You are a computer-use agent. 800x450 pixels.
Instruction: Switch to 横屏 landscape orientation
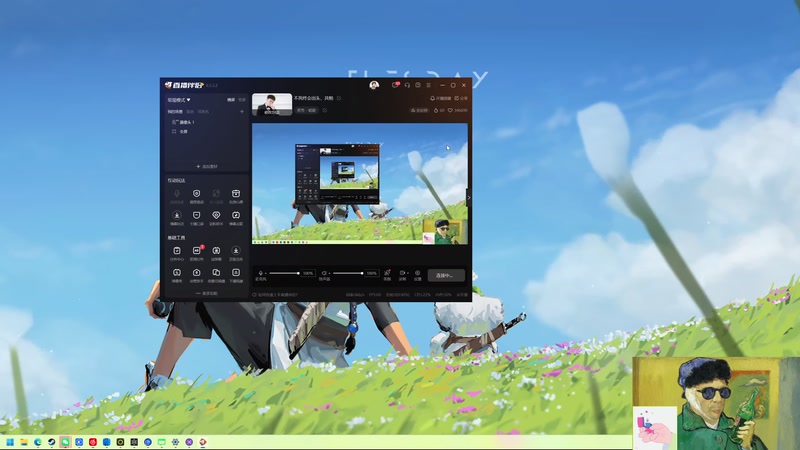click(x=231, y=100)
